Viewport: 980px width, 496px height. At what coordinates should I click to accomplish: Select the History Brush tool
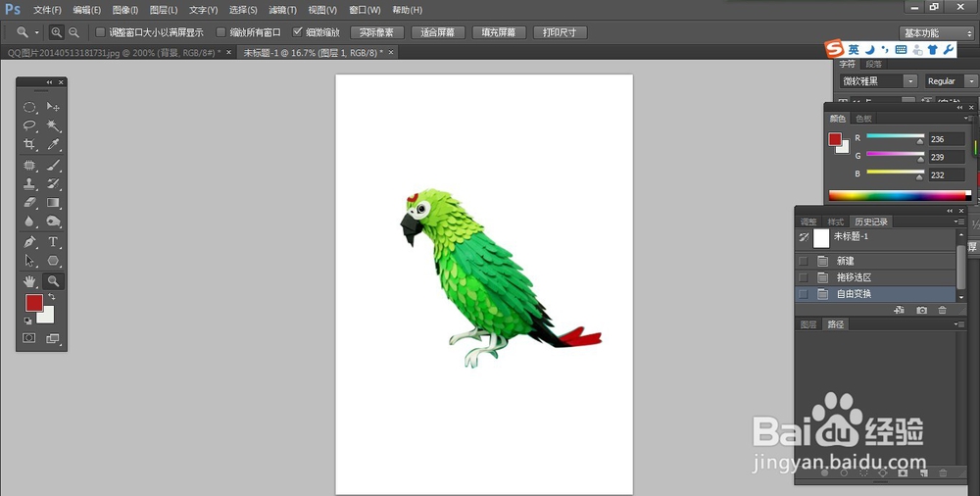click(53, 184)
